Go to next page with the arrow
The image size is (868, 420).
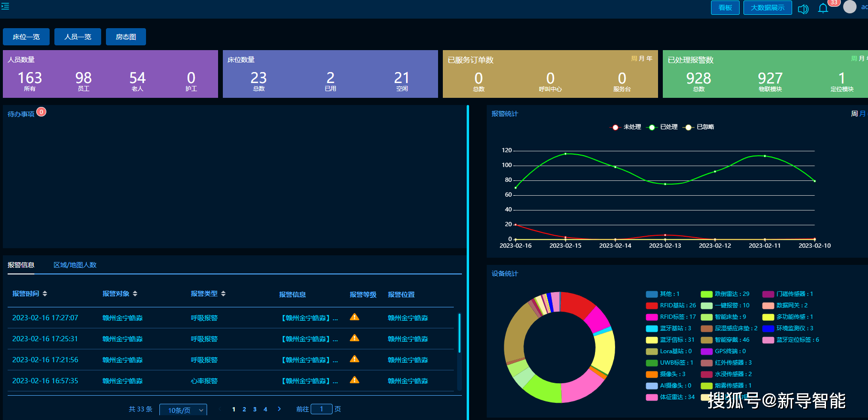click(279, 409)
